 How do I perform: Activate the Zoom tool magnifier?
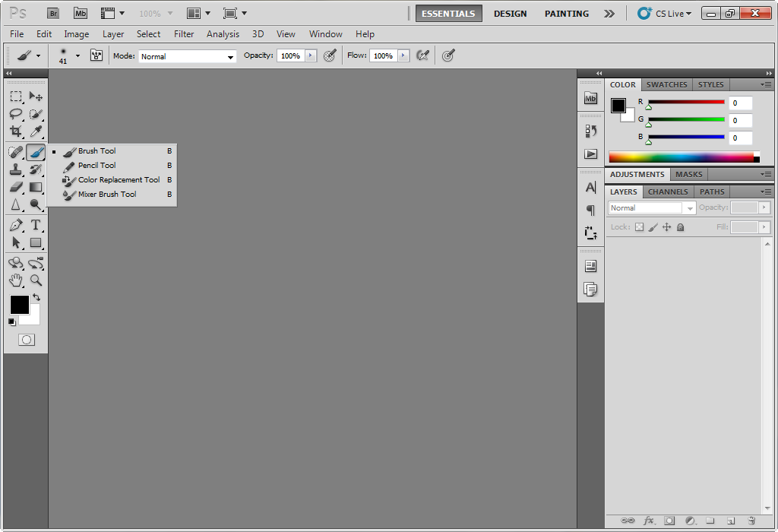pyautogui.click(x=36, y=280)
